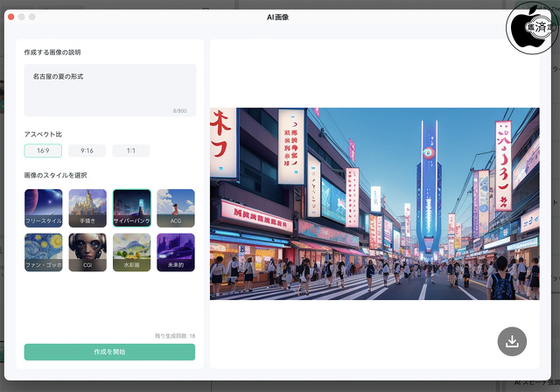Viewport: 560px width, 392px height.
Task: Click the 8/800 character counter
Action: click(179, 111)
